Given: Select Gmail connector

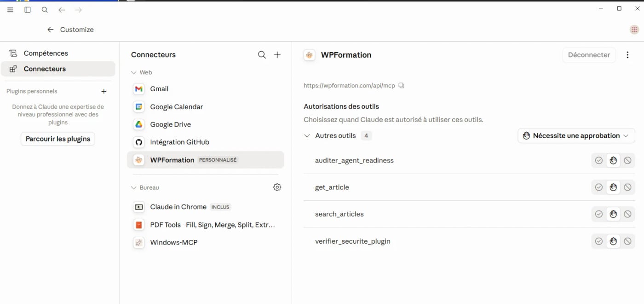Looking at the screenshot, I should [206, 89].
